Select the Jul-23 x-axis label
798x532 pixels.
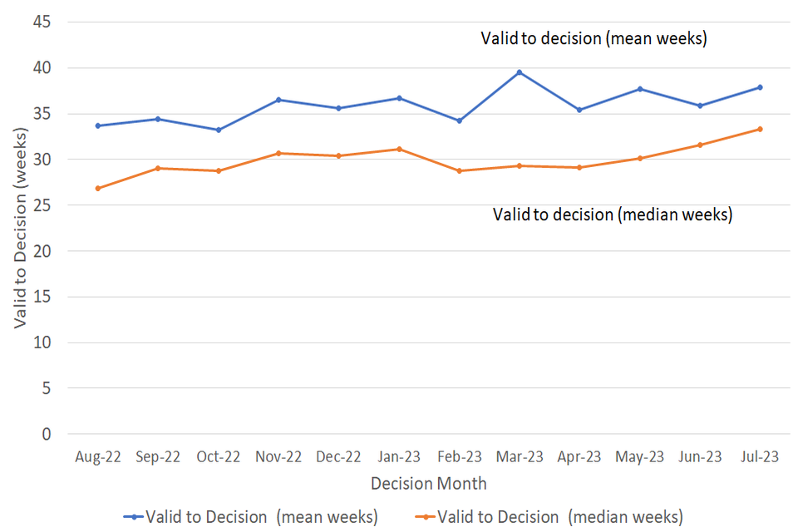760,457
